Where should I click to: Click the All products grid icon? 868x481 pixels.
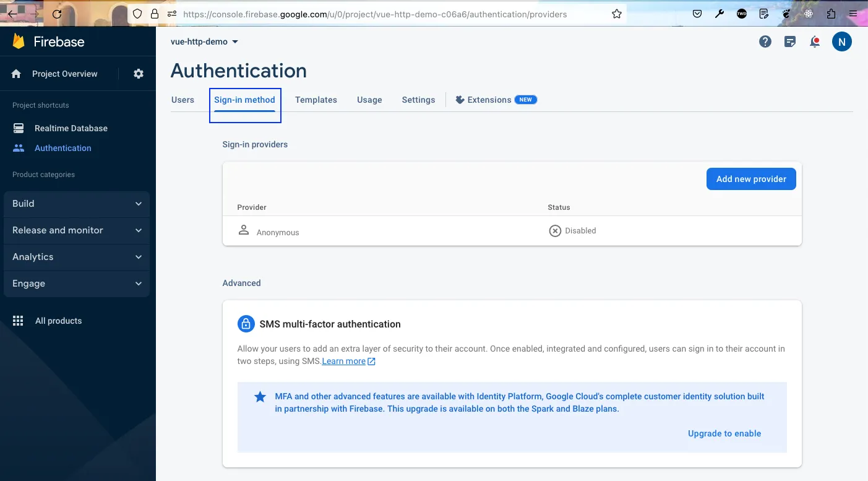[18, 321]
